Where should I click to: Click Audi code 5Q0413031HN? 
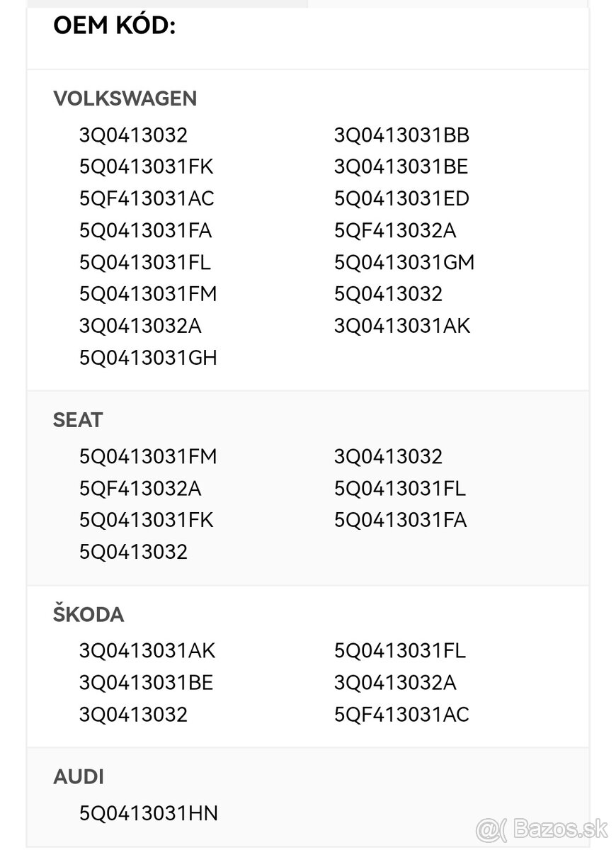(149, 814)
